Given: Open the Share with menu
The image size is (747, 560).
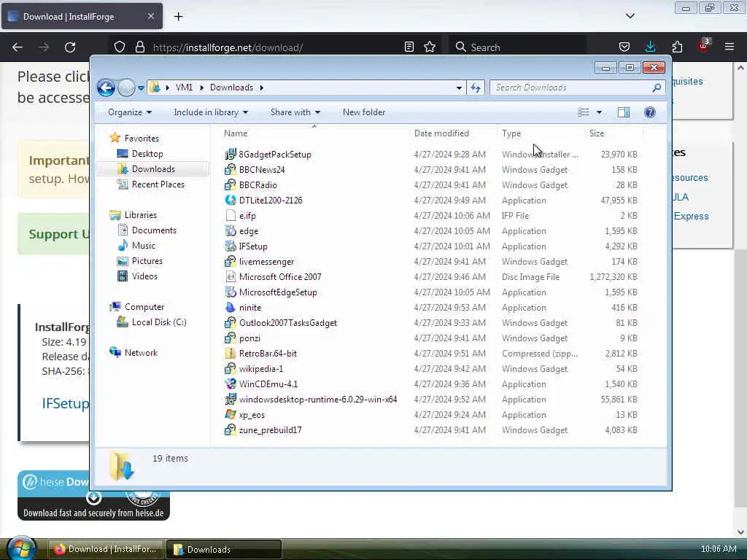Looking at the screenshot, I should (x=295, y=112).
